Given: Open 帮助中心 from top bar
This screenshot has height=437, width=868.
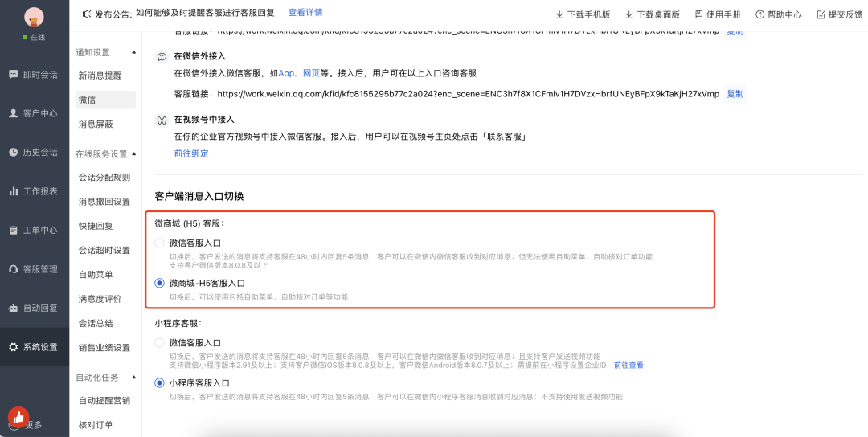Looking at the screenshot, I should point(779,15).
